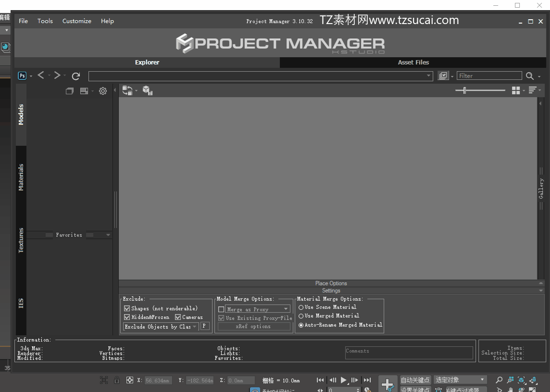Image resolution: width=550 pixels, height=392 pixels.
Task: Open the Help menu
Action: coord(107,21)
